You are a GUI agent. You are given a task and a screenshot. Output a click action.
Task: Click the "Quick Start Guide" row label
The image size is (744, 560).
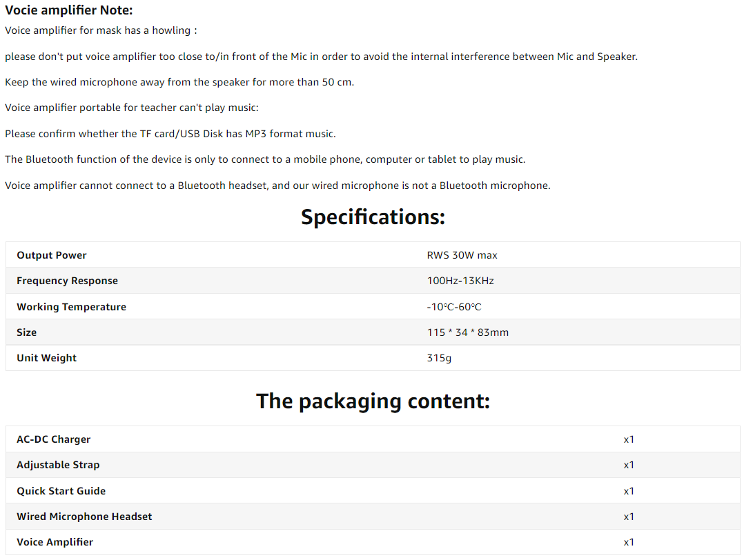[x=61, y=491]
